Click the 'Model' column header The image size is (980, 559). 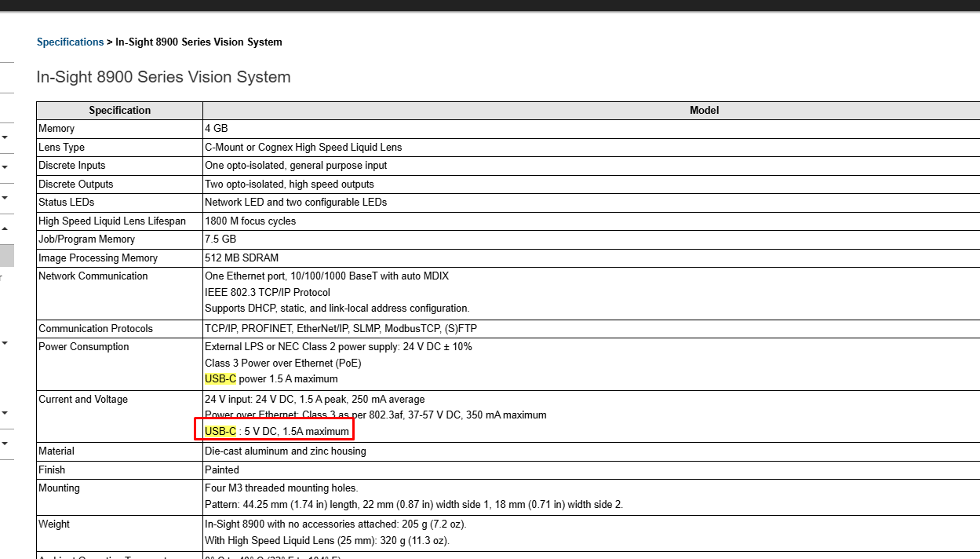coord(704,111)
